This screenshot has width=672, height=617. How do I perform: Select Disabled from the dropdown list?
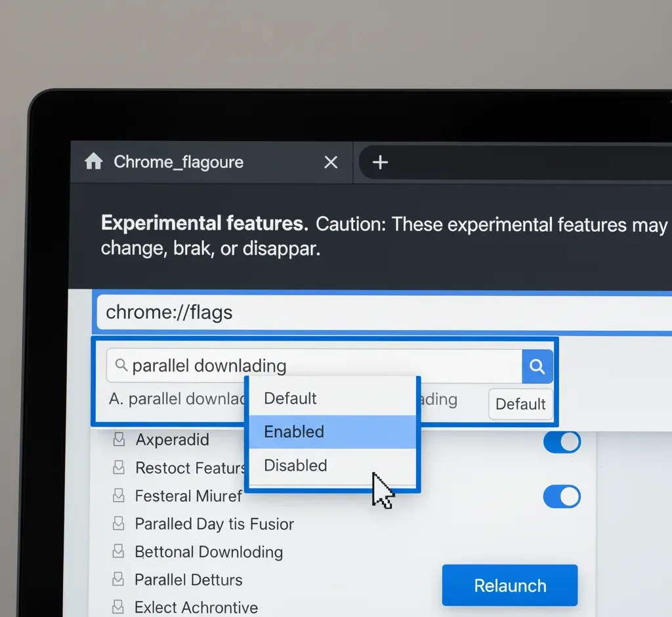click(x=332, y=465)
